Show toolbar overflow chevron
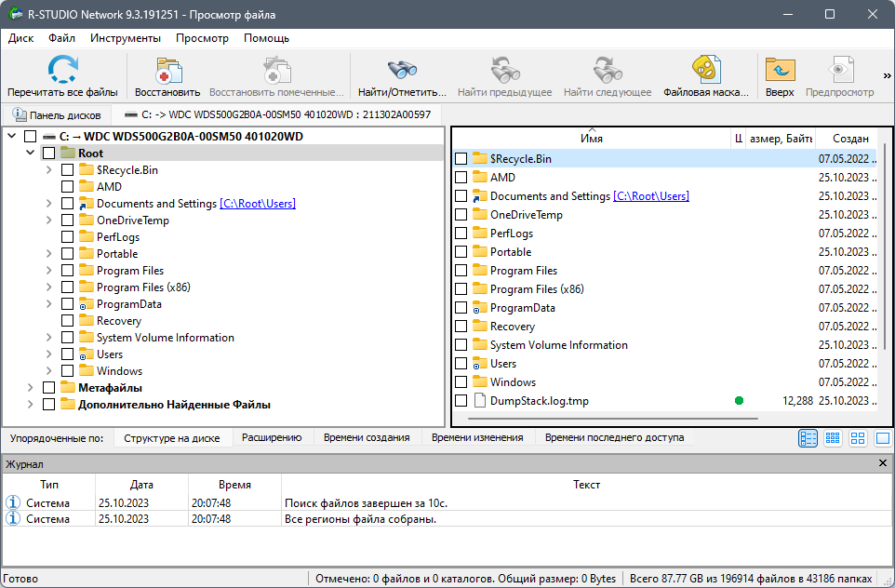Viewport: 895px width, 588px height. click(887, 75)
